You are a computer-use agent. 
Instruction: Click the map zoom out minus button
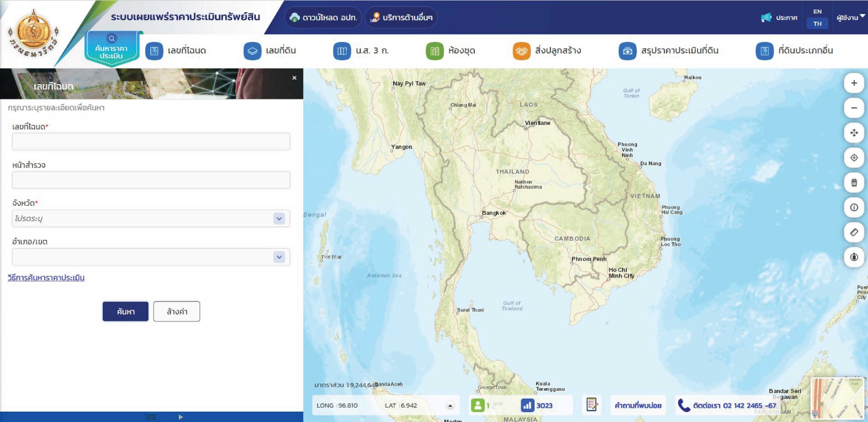pyautogui.click(x=854, y=108)
